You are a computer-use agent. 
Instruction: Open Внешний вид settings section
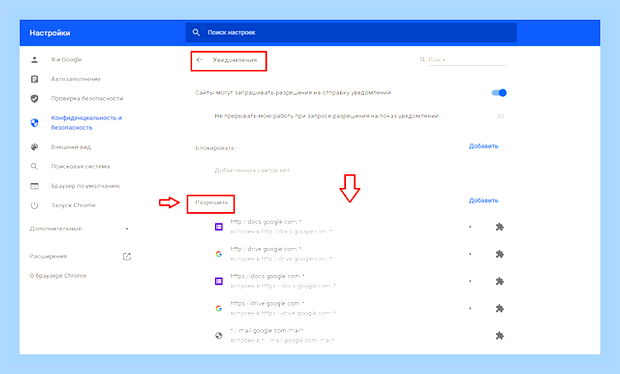[x=71, y=147]
